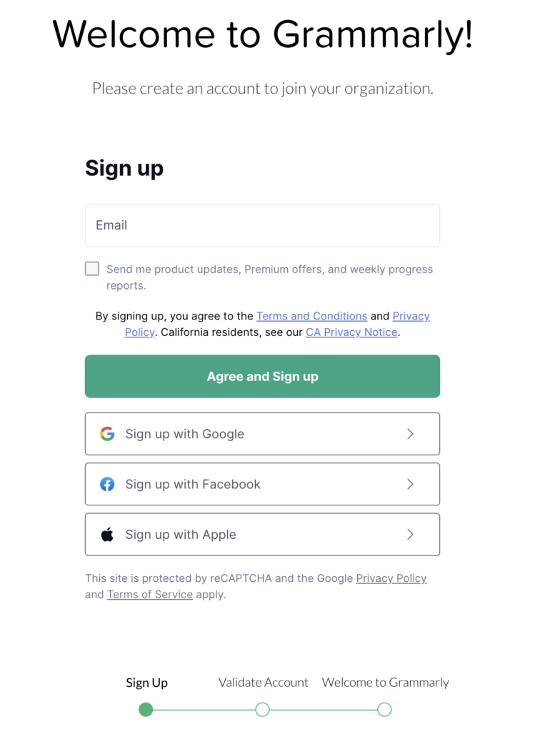This screenshot has width=560, height=732.
Task: Select the Welcome to Grammarly step label
Action: 386,683
